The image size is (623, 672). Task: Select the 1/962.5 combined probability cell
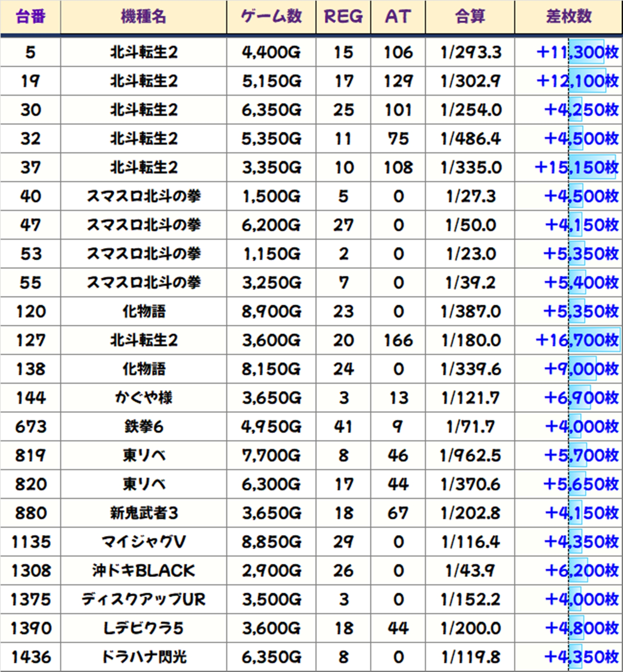click(470, 456)
